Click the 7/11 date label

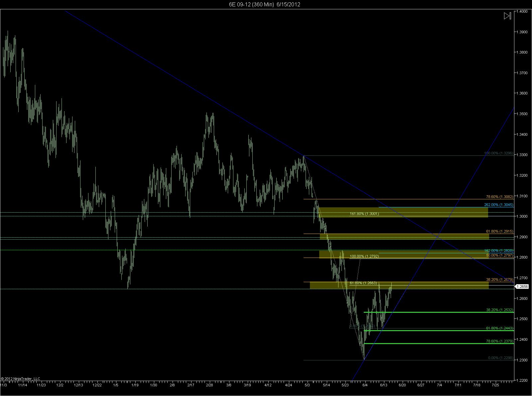[x=458, y=385]
